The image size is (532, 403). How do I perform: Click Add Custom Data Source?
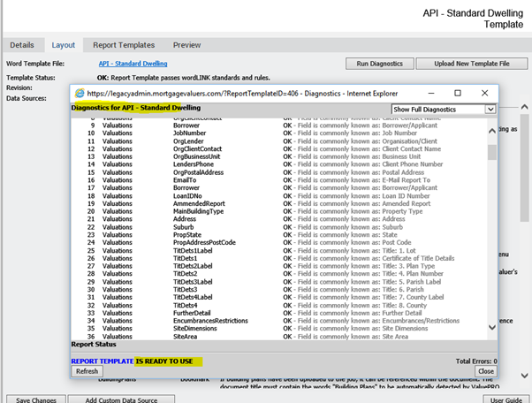coord(121,400)
